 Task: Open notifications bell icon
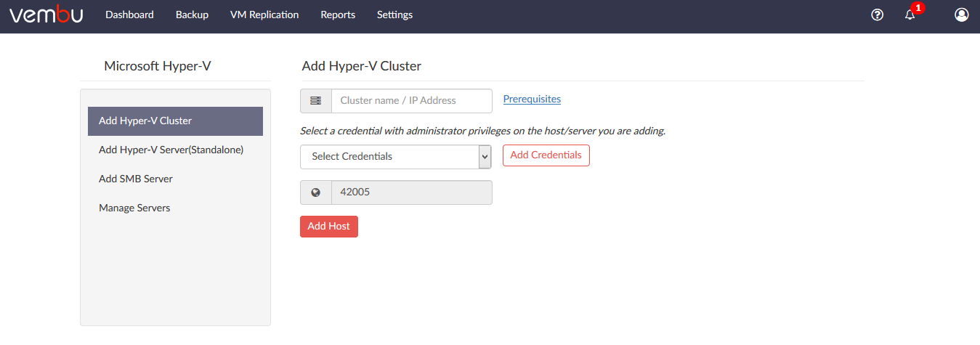click(x=910, y=15)
